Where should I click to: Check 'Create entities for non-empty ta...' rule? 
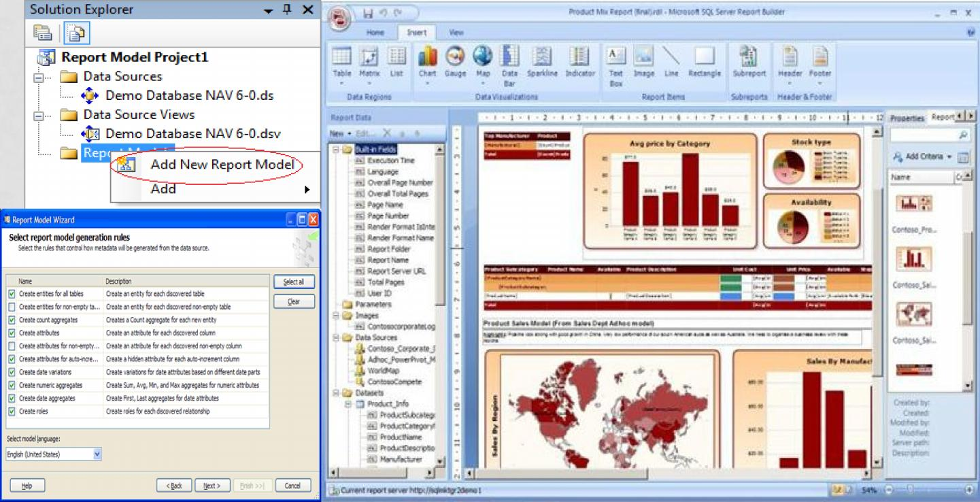click(12, 307)
